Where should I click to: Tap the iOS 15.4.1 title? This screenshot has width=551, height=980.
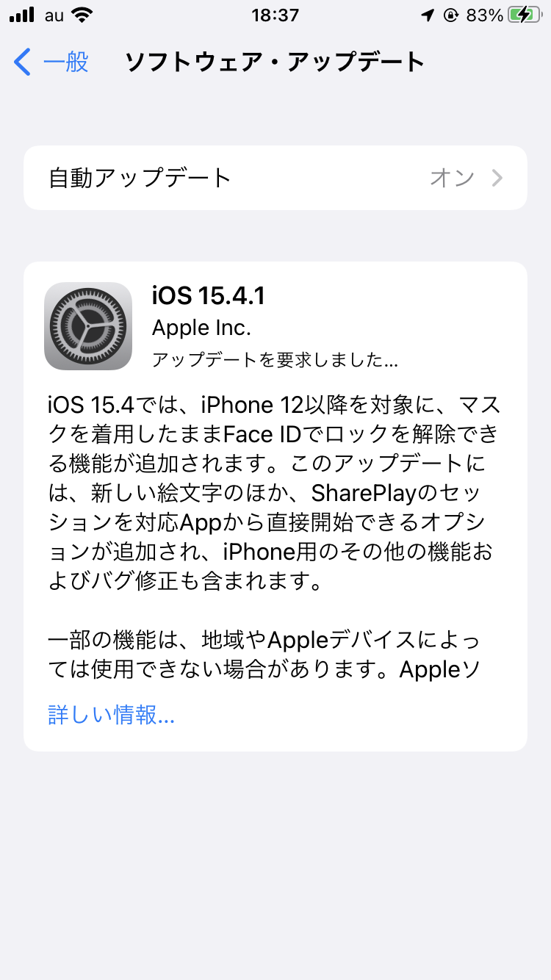209,295
